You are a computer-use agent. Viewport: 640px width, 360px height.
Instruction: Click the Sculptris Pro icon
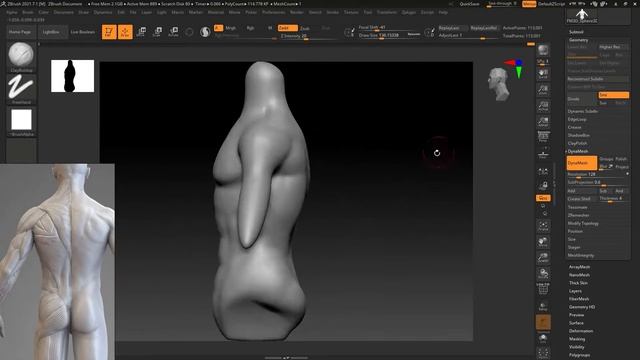point(205,32)
